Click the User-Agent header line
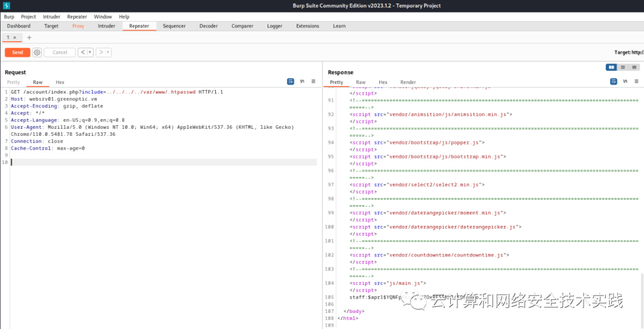 pyautogui.click(x=153, y=131)
